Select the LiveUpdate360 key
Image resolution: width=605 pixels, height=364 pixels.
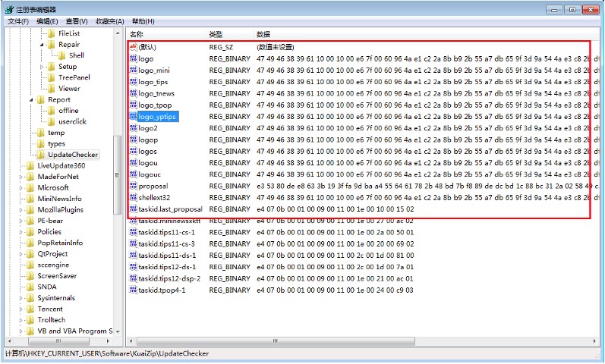coord(61,166)
